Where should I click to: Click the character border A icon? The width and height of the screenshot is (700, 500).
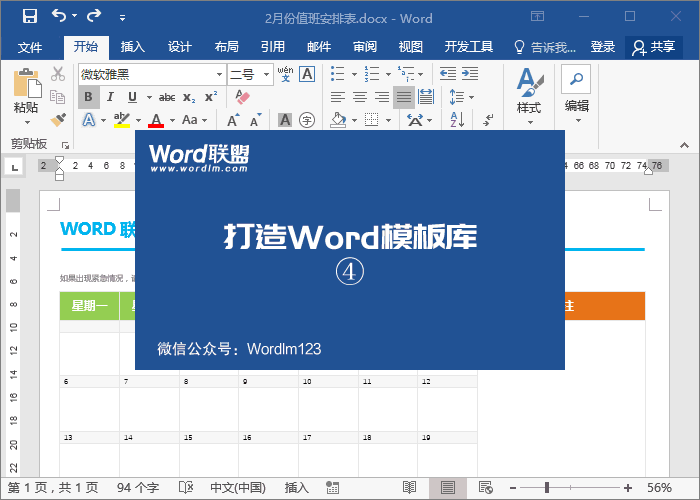coord(307,74)
